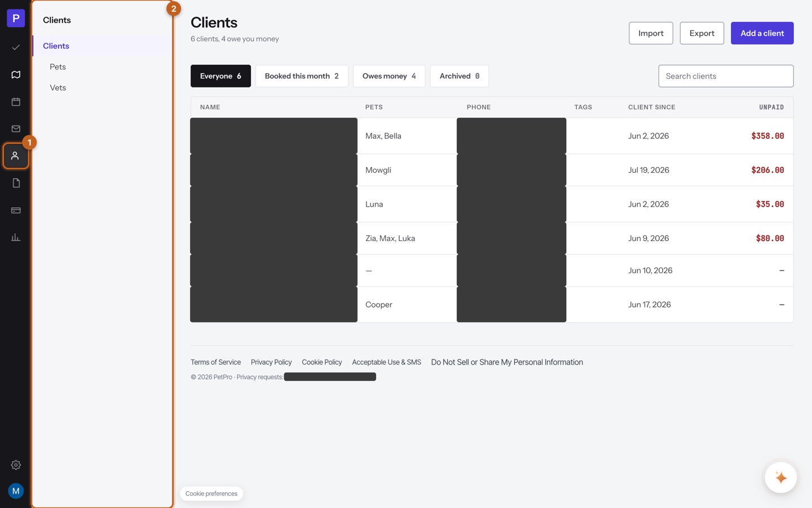This screenshot has height=508, width=812.
Task: Open the checkmark tasks icon in sidebar
Action: click(x=16, y=47)
